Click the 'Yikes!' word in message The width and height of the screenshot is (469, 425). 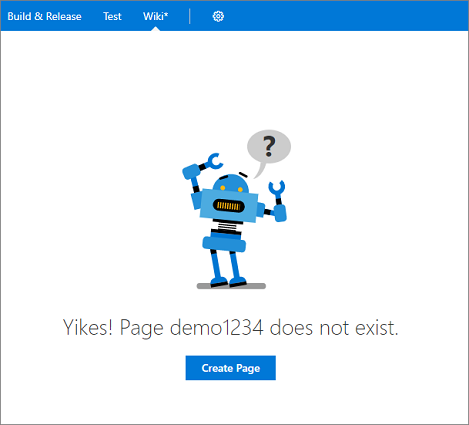(88, 327)
